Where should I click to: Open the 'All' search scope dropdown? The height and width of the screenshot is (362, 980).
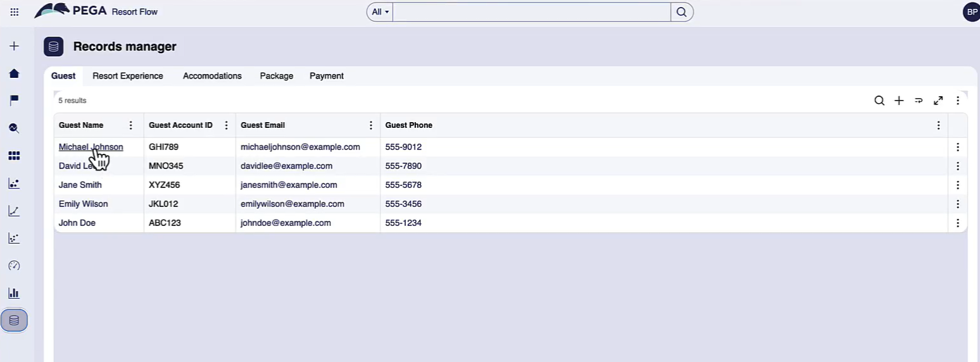[380, 12]
